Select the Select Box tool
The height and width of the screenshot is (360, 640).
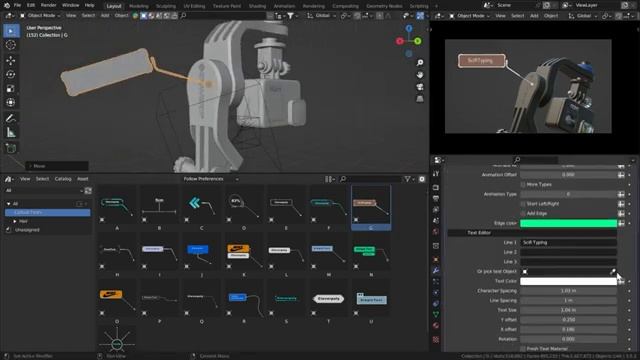(11, 31)
